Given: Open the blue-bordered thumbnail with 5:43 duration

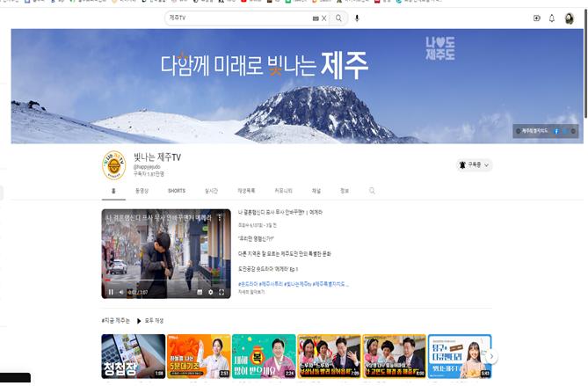Looking at the screenshot, I should [460, 356].
